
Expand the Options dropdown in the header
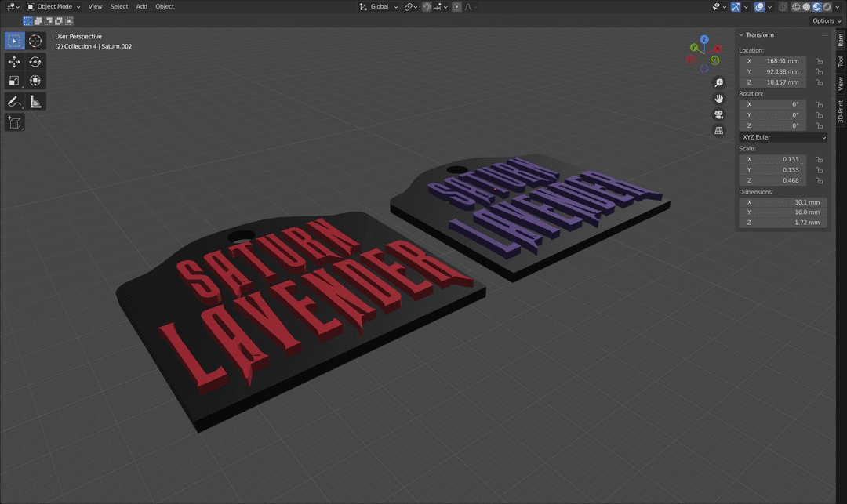click(825, 20)
